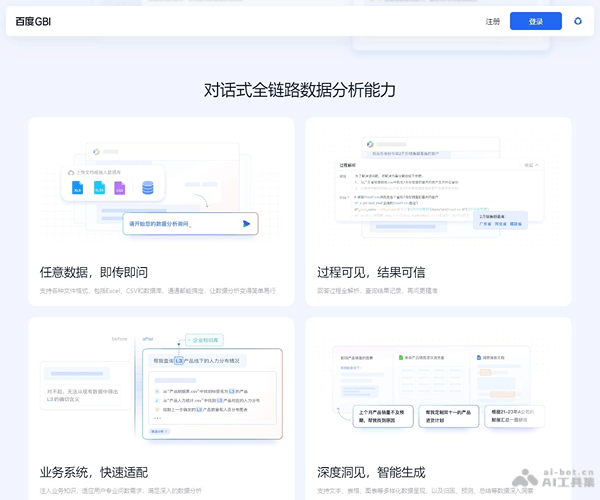
Task: Click the light-blue XLSX file icon
Action: click(x=98, y=187)
